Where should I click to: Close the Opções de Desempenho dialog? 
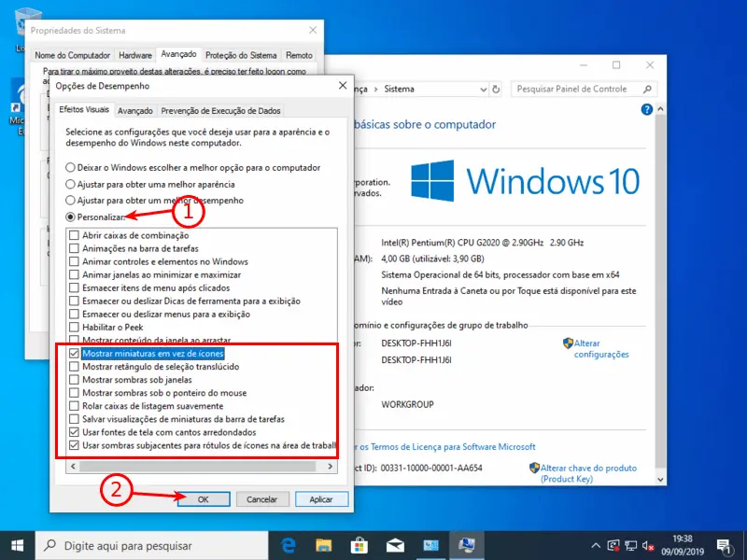click(x=343, y=86)
